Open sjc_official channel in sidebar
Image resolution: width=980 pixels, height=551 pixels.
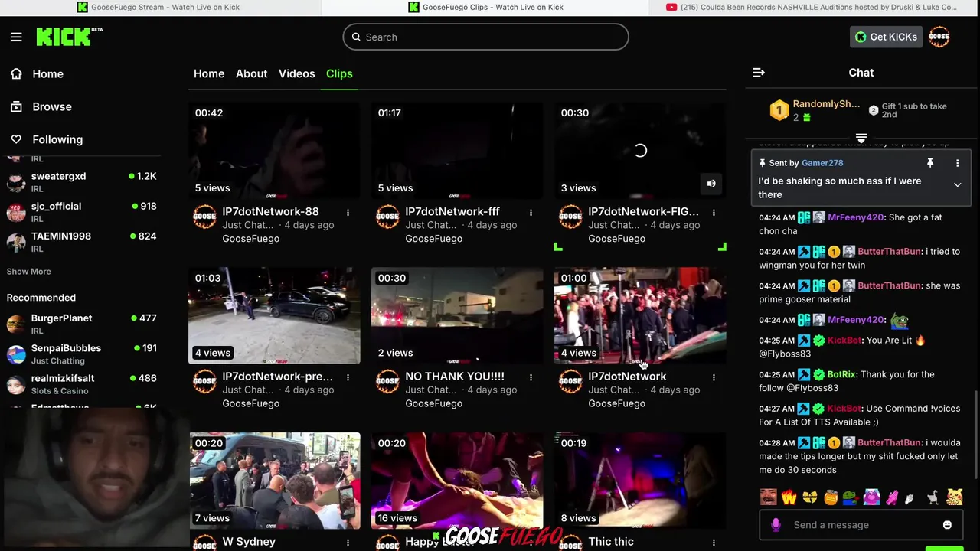coord(82,212)
